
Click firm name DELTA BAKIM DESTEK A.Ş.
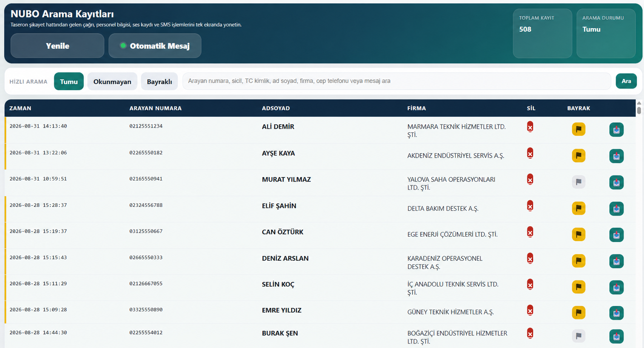[x=443, y=209]
